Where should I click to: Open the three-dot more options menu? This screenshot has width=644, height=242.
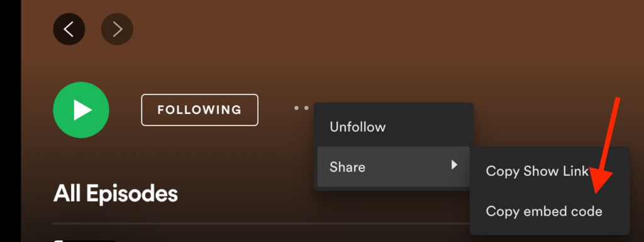(x=301, y=108)
